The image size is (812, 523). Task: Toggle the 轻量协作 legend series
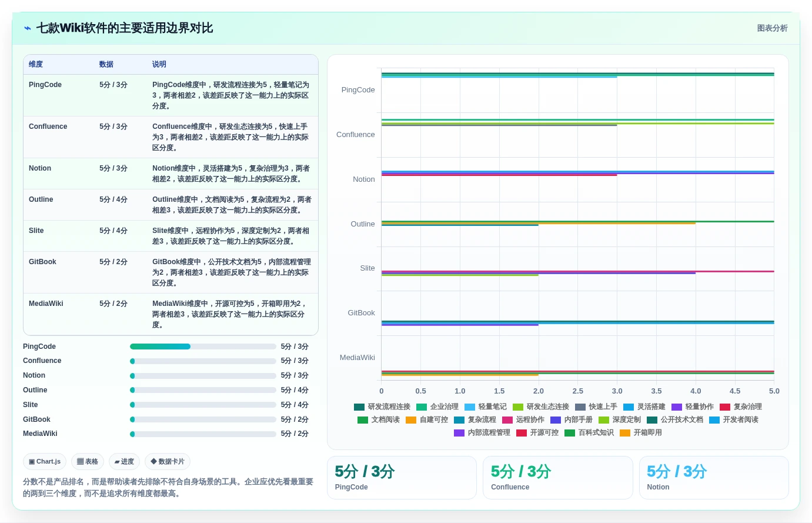click(x=693, y=407)
